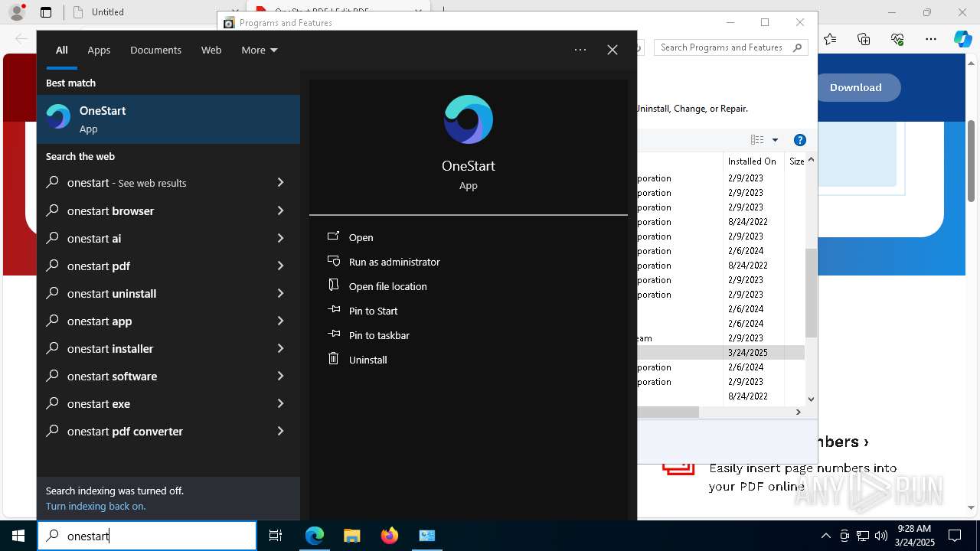Pin OneStart to Start
The width and height of the screenshot is (980, 551).
pyautogui.click(x=373, y=311)
